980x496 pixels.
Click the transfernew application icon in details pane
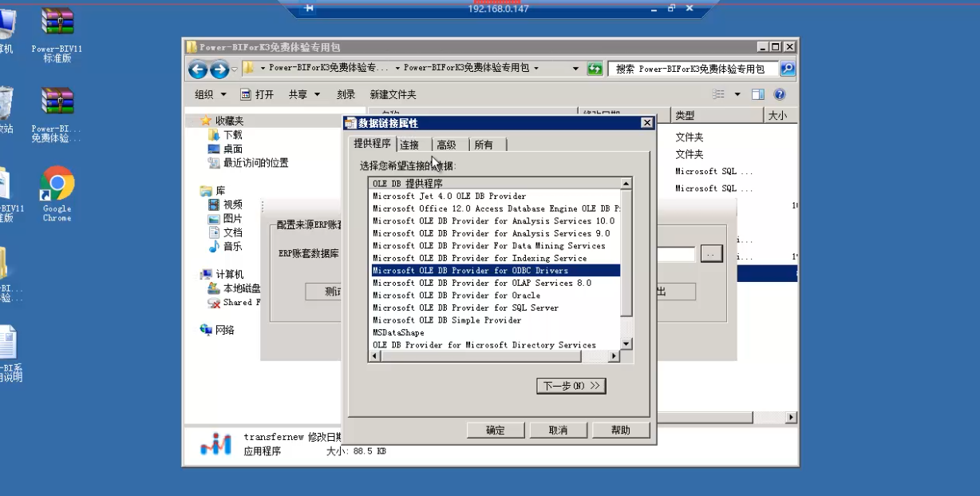point(215,446)
